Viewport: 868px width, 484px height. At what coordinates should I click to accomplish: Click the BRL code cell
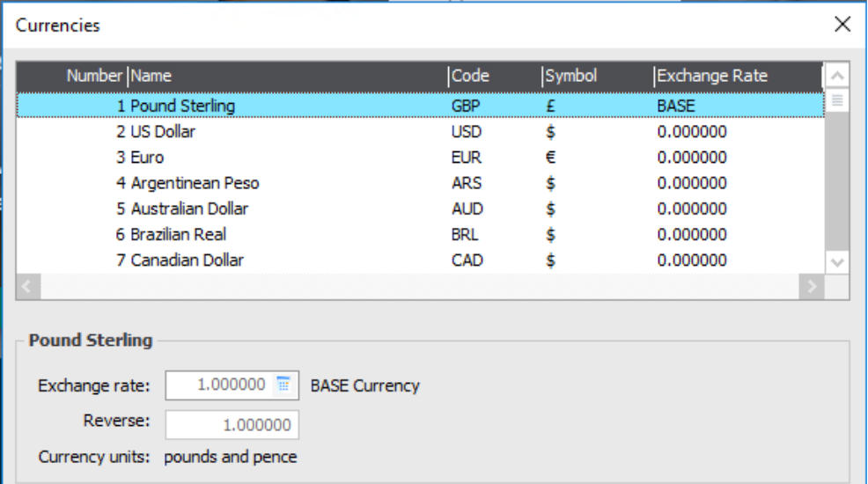coord(465,235)
